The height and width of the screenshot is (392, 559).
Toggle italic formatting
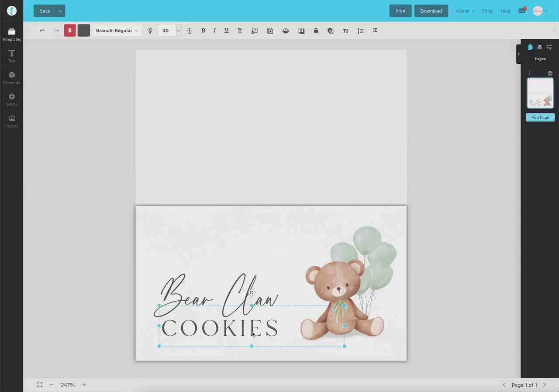click(x=214, y=31)
